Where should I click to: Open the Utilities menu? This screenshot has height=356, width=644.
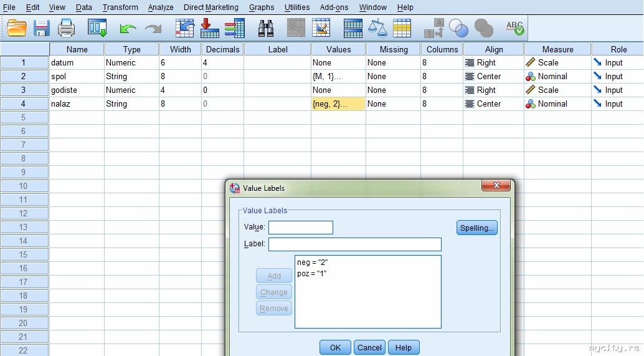(297, 7)
